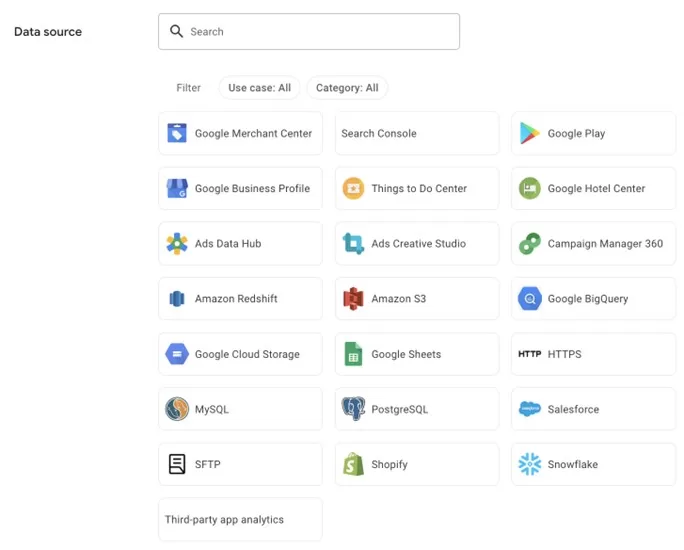Click the Filter label
This screenshot has height=550, width=684.
coord(188,88)
